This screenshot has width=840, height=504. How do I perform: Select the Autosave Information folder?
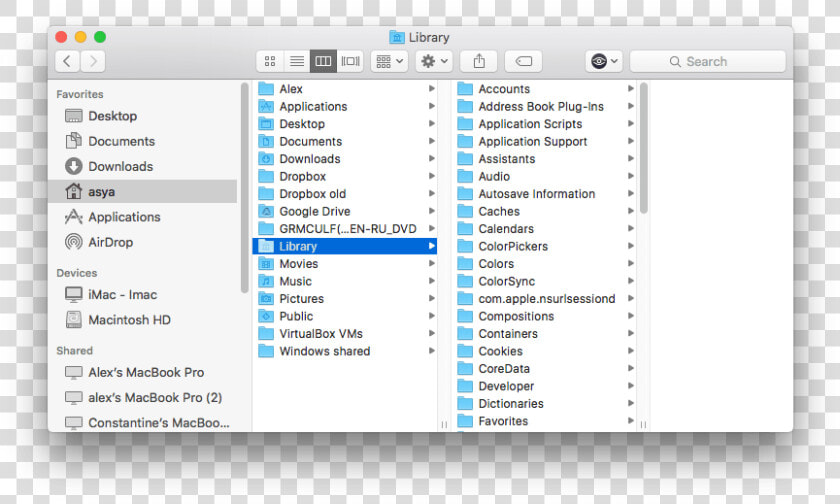[545, 193]
